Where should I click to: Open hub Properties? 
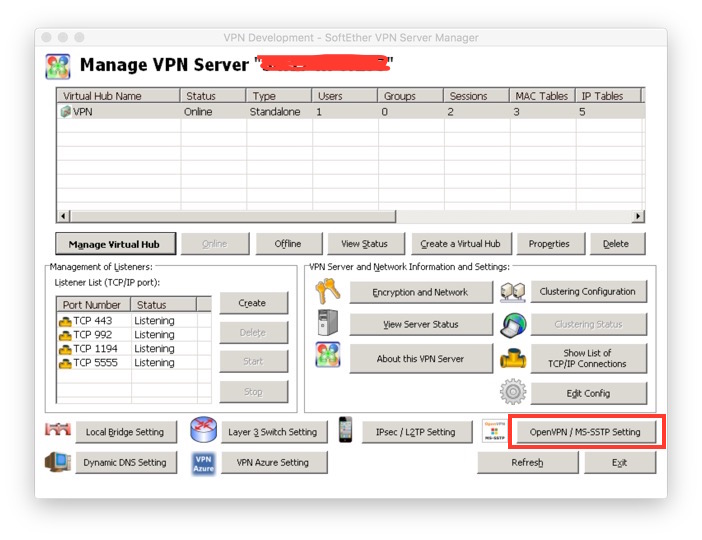tap(550, 244)
